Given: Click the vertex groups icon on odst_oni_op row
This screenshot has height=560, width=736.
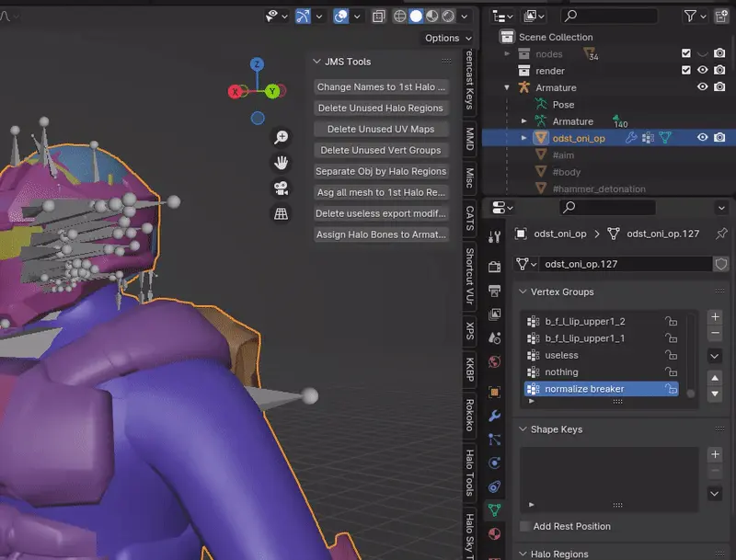Looking at the screenshot, I should (649, 137).
